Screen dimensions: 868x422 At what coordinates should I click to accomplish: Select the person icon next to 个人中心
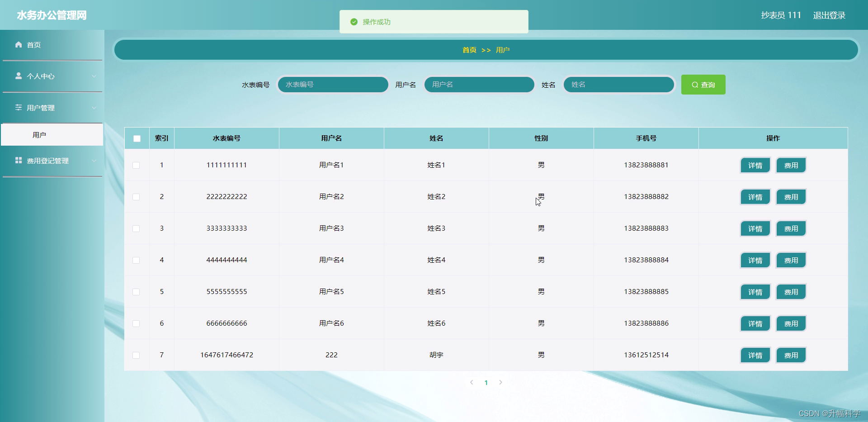(19, 76)
